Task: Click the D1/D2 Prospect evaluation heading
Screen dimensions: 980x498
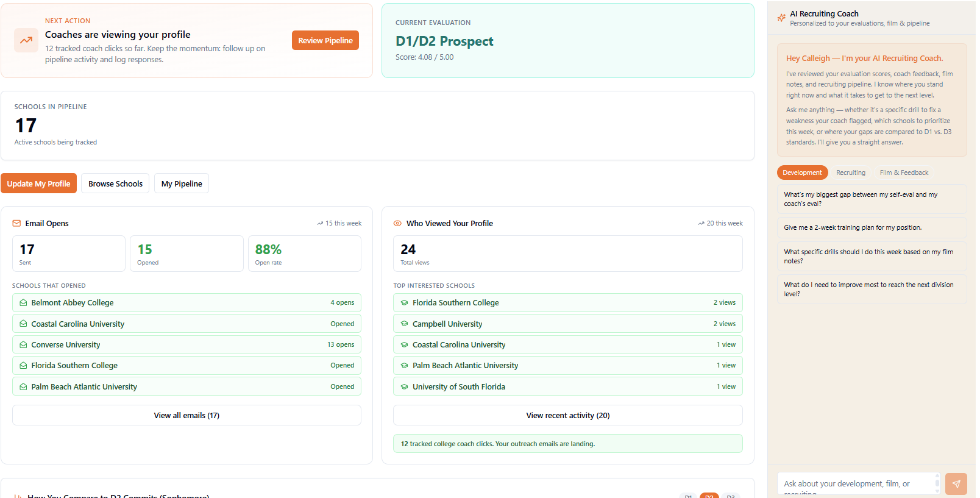Action: (444, 41)
